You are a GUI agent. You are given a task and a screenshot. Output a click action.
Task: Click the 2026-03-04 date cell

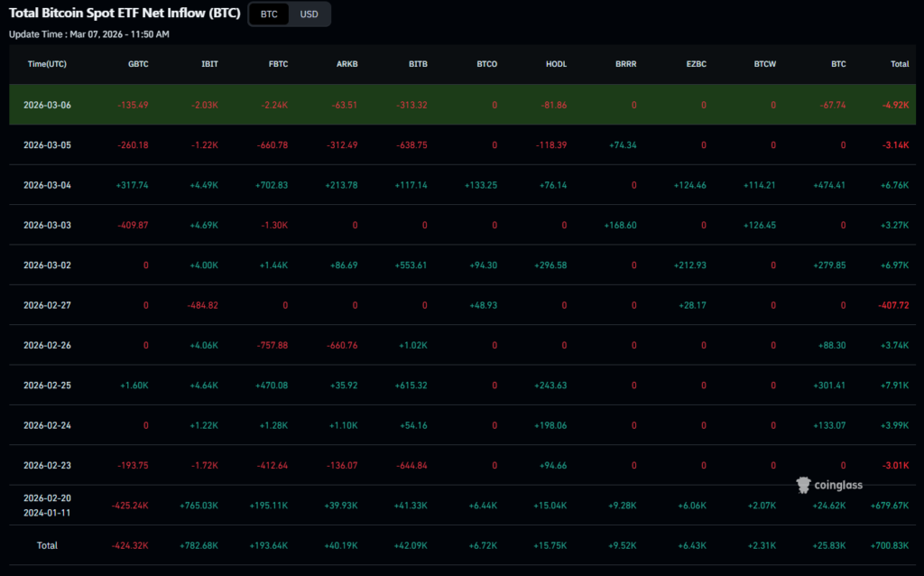[47, 185]
